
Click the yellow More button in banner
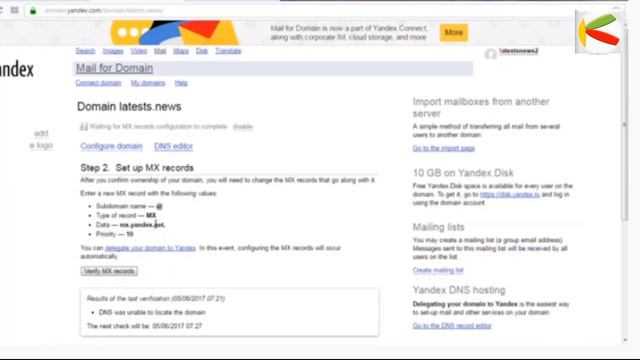point(454,32)
